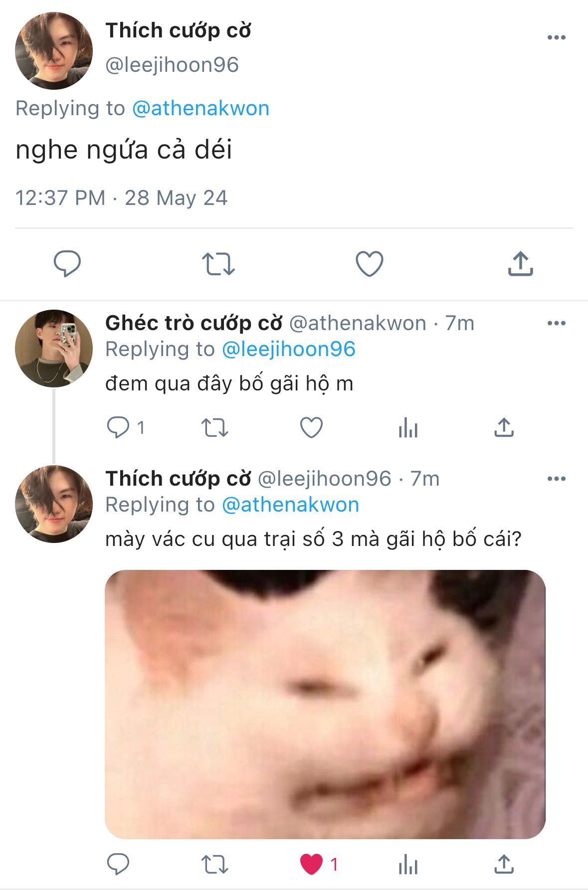
Task: Retweet the cat image tweet
Action: 214,864
